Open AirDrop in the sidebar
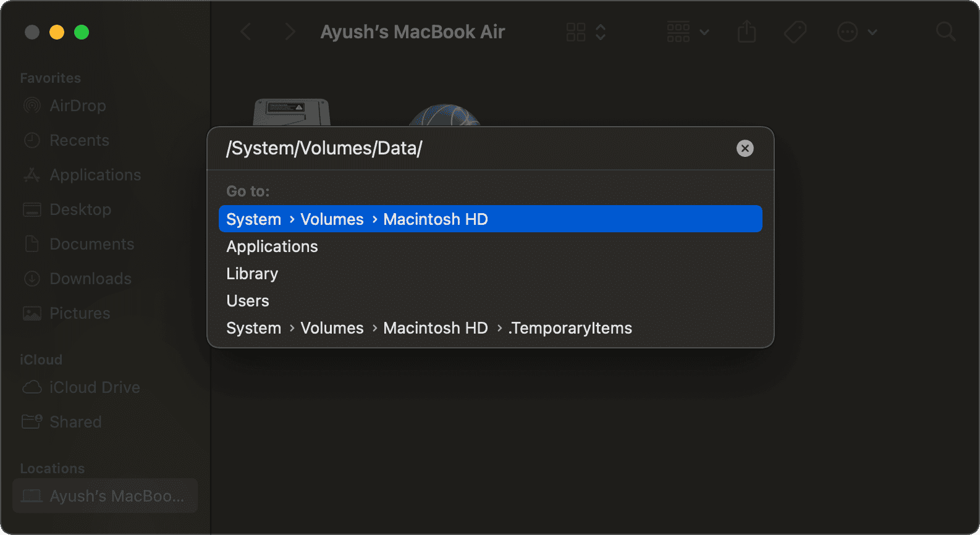 (x=77, y=106)
